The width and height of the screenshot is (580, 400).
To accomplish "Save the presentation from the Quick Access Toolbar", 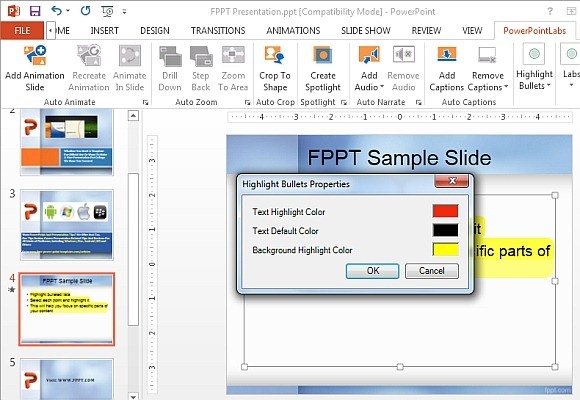I will point(35,11).
